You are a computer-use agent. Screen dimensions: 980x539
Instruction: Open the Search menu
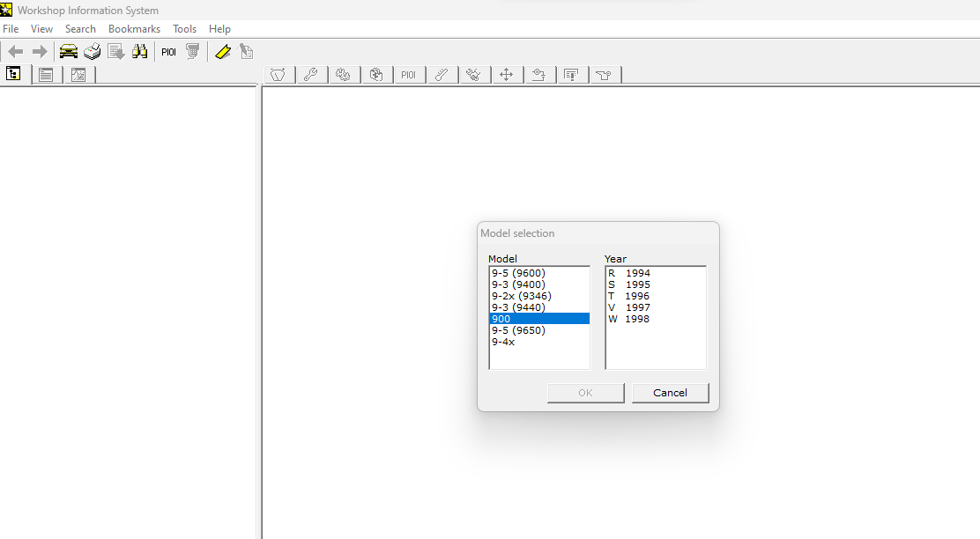coord(80,29)
